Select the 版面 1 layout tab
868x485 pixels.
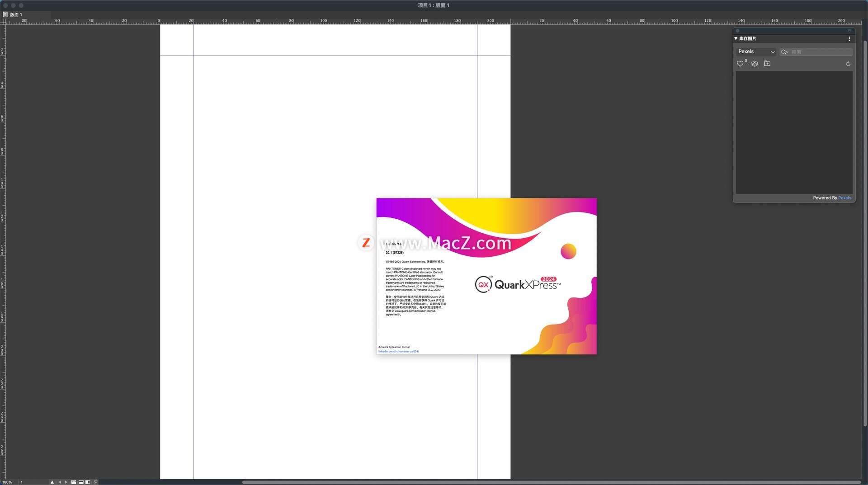(16, 14)
